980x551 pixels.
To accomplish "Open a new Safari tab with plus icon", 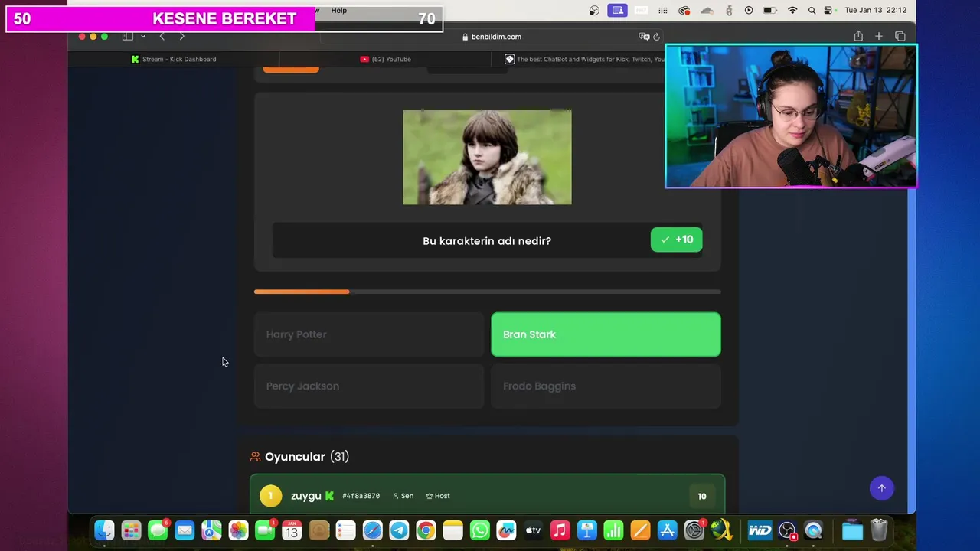I will tap(879, 36).
